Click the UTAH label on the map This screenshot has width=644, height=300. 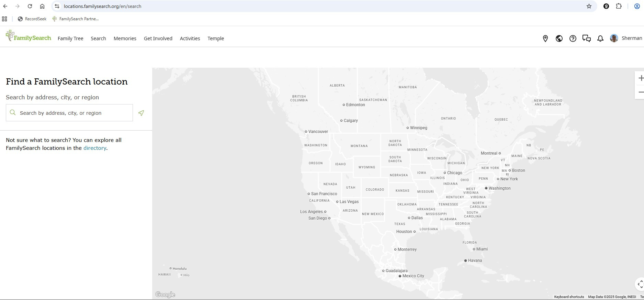pyautogui.click(x=351, y=188)
